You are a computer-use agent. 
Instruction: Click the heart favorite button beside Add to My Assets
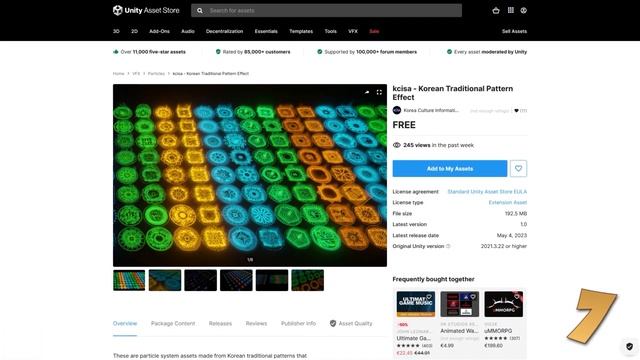click(x=518, y=169)
